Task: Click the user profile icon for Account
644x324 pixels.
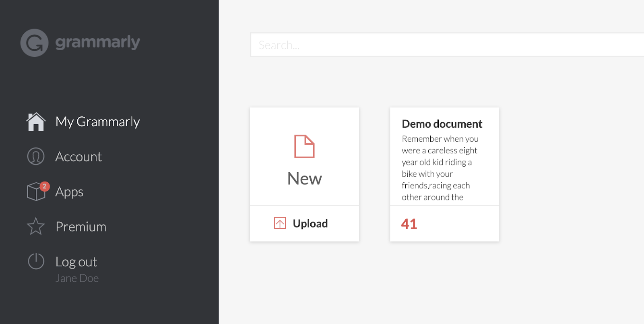Action: [x=36, y=157]
